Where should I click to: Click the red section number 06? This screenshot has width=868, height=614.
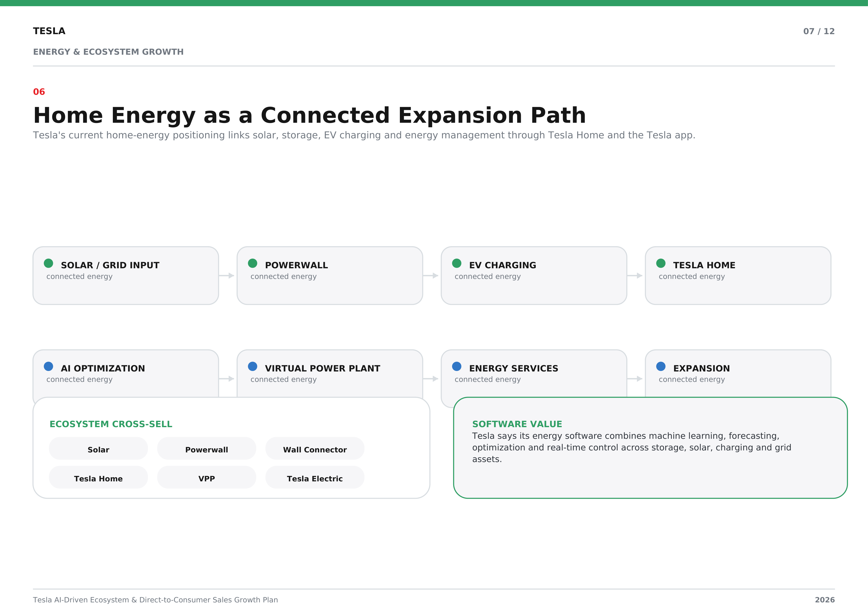point(39,92)
